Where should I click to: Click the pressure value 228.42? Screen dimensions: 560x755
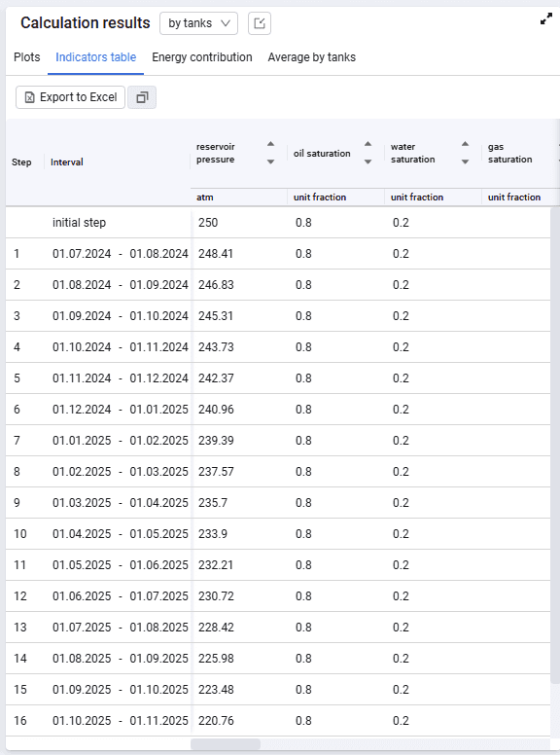click(x=216, y=628)
